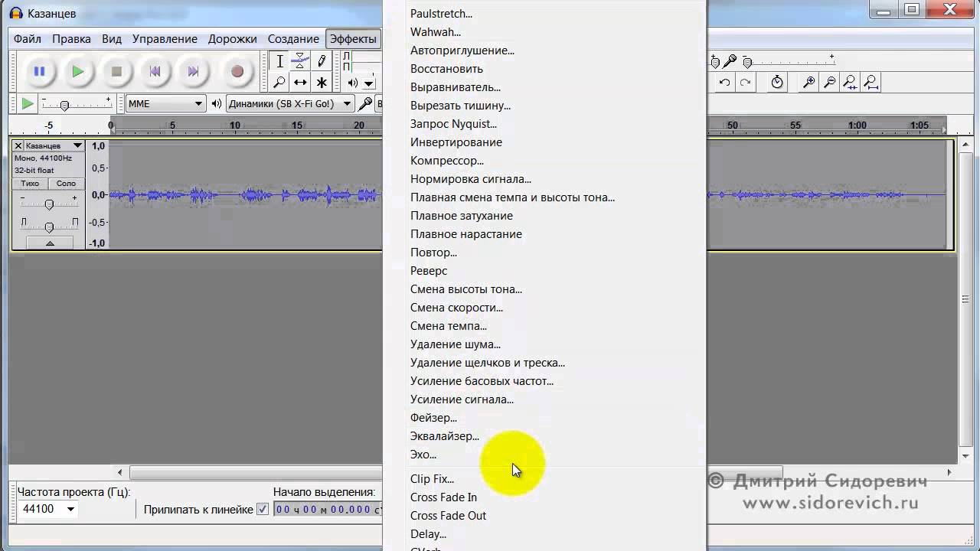Open the Создание menu
The height and width of the screenshot is (551, 980).
(x=293, y=38)
